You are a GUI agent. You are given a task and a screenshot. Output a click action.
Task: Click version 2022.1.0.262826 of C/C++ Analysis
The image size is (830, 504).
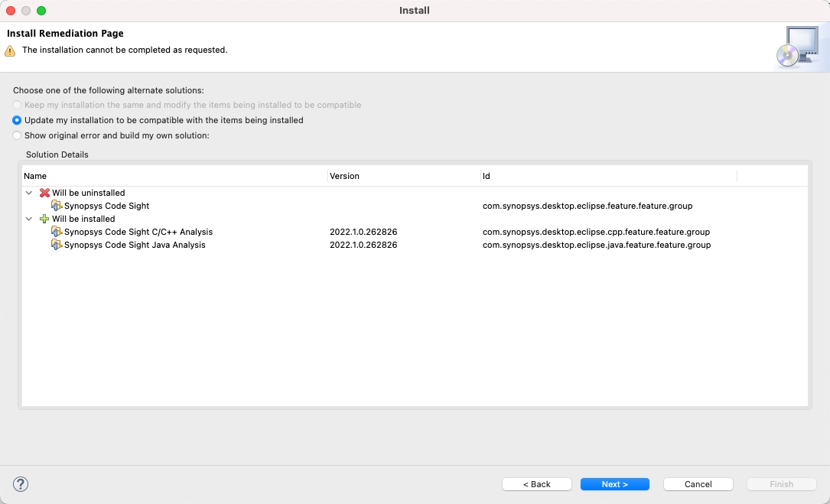[x=363, y=232]
